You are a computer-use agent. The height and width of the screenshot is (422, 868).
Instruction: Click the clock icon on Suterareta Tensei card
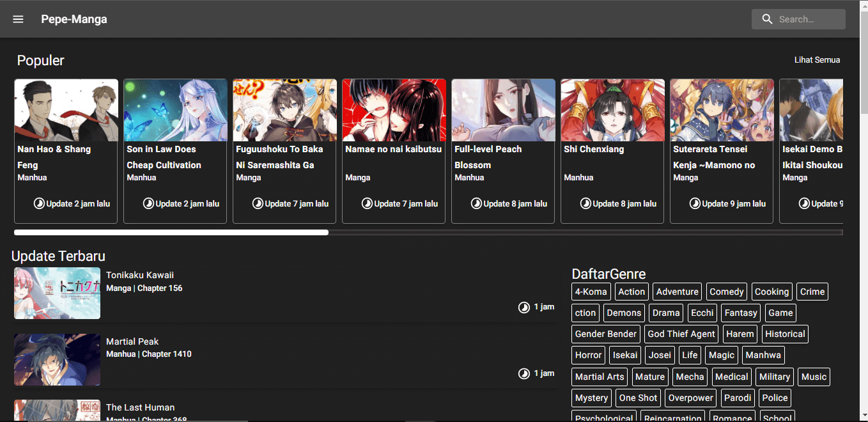coord(695,203)
